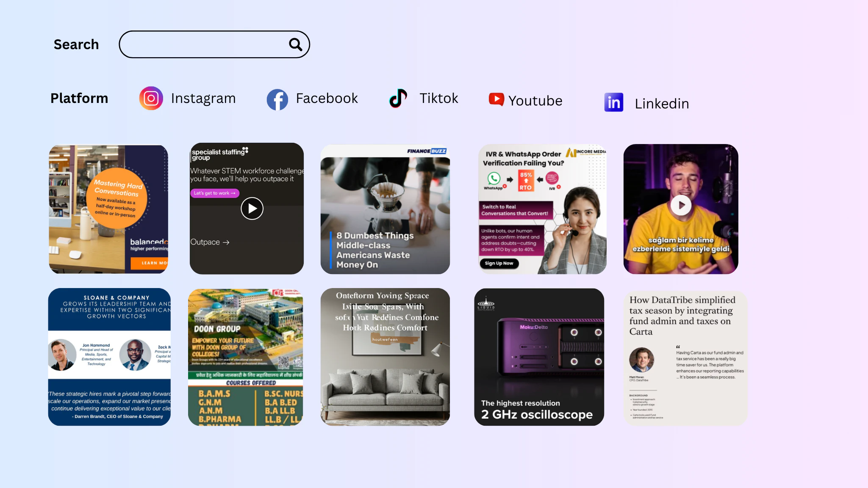This screenshot has width=868, height=488.
Task: Click the Search label text
Action: click(76, 44)
